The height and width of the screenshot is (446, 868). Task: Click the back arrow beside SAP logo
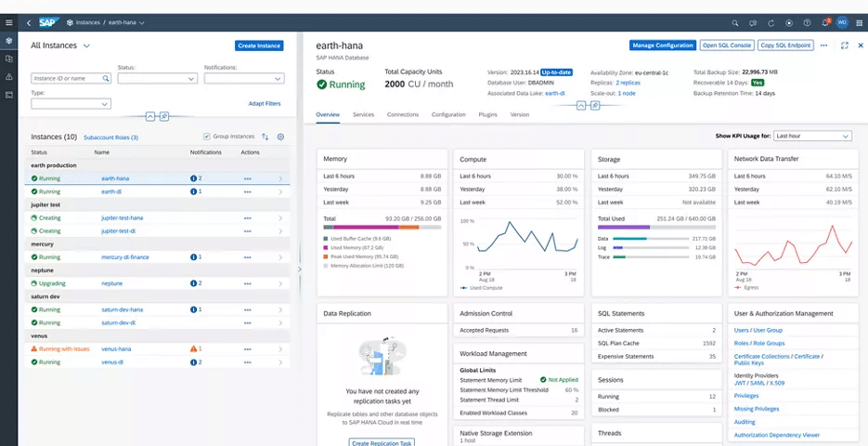[29, 22]
